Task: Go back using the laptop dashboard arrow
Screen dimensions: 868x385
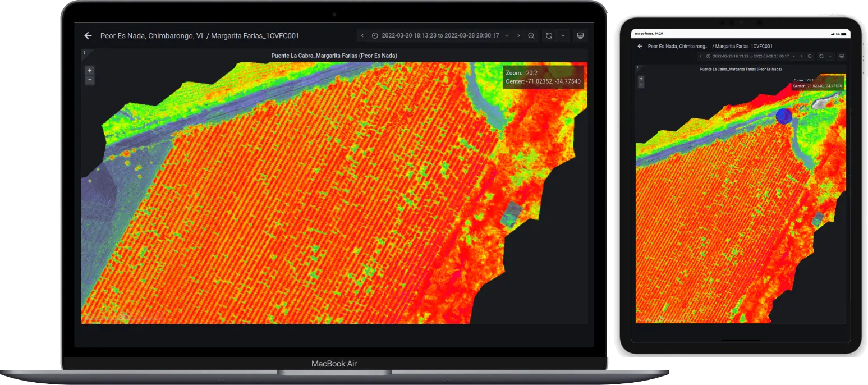Action: point(88,35)
